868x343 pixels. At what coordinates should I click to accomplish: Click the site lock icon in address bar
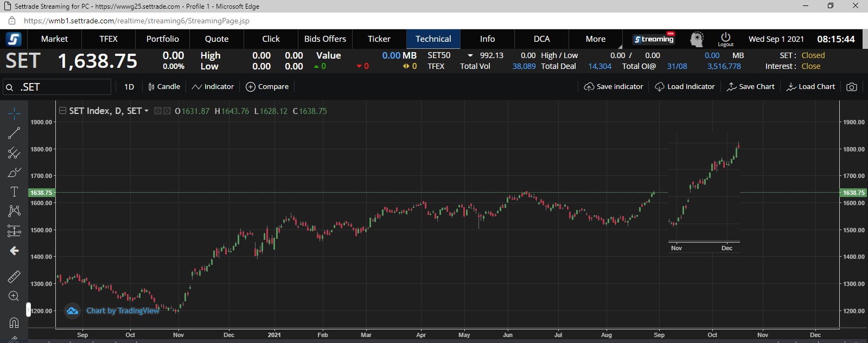pyautogui.click(x=12, y=21)
